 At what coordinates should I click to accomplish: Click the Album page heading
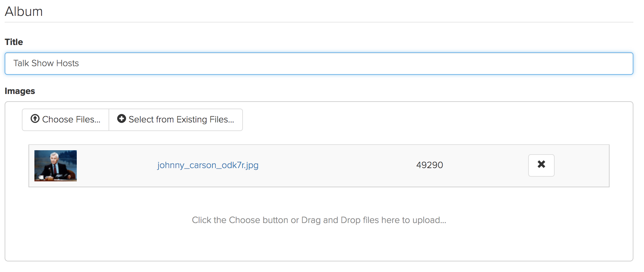click(24, 12)
